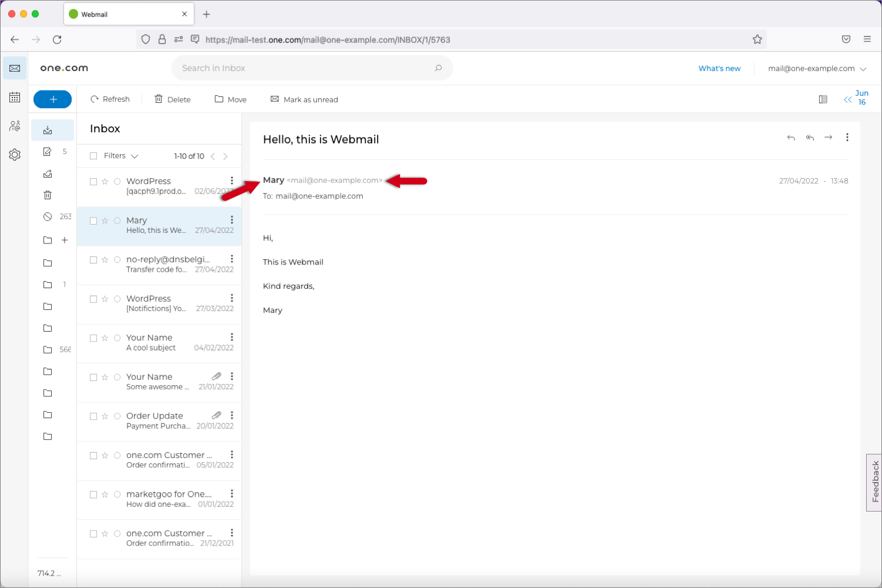Open the mail@one-example.com account dropdown

click(x=817, y=69)
